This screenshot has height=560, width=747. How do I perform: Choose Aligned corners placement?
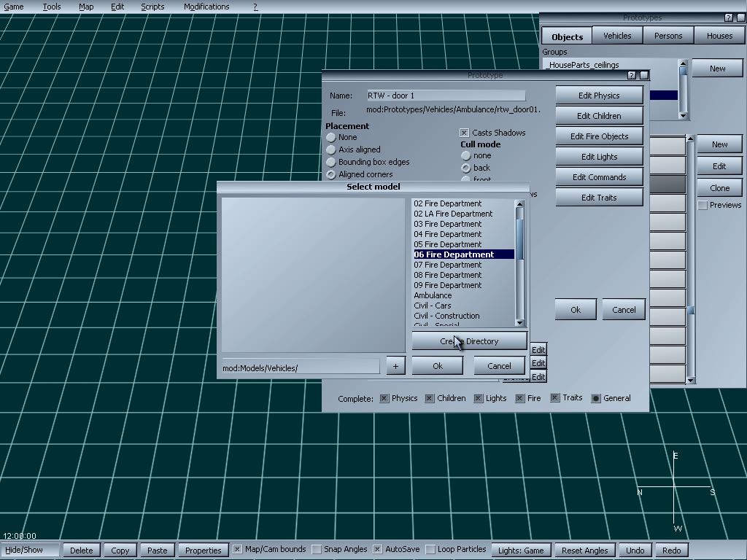[331, 174]
